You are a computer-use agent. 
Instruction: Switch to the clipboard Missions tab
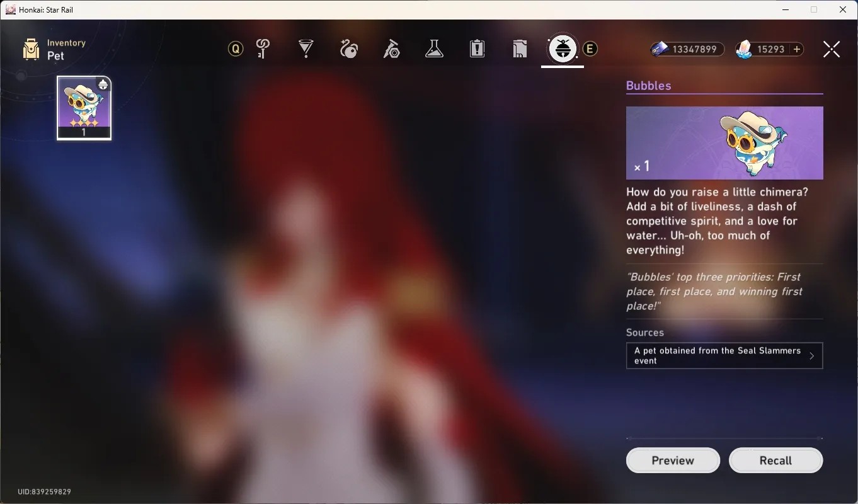point(478,49)
